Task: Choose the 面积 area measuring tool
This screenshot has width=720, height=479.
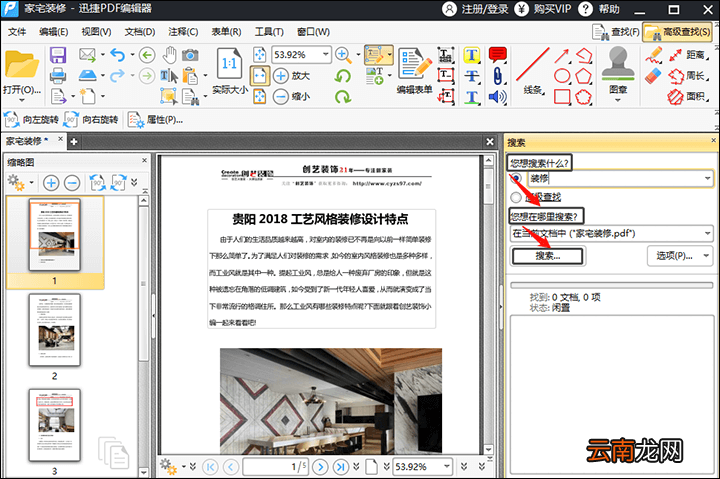Action: [687, 96]
